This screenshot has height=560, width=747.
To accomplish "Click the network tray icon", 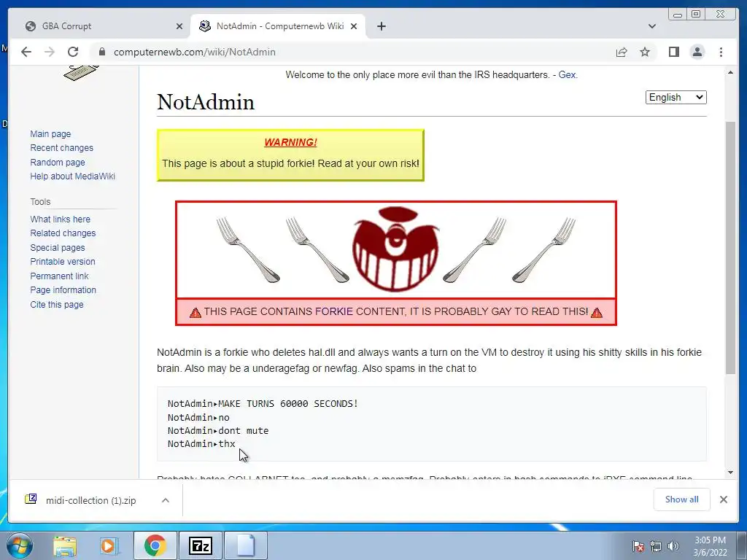I will [656, 546].
